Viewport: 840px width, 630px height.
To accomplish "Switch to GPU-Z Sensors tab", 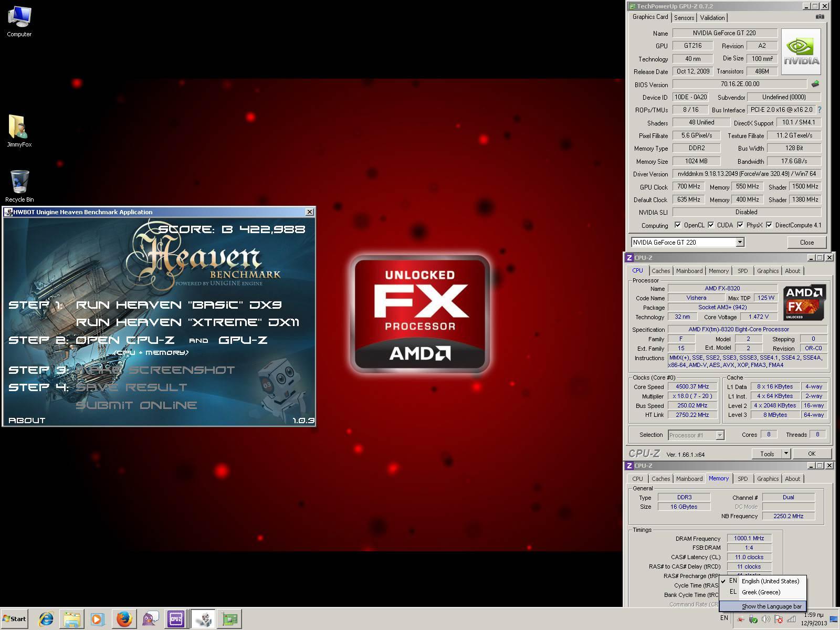I will tap(684, 18).
